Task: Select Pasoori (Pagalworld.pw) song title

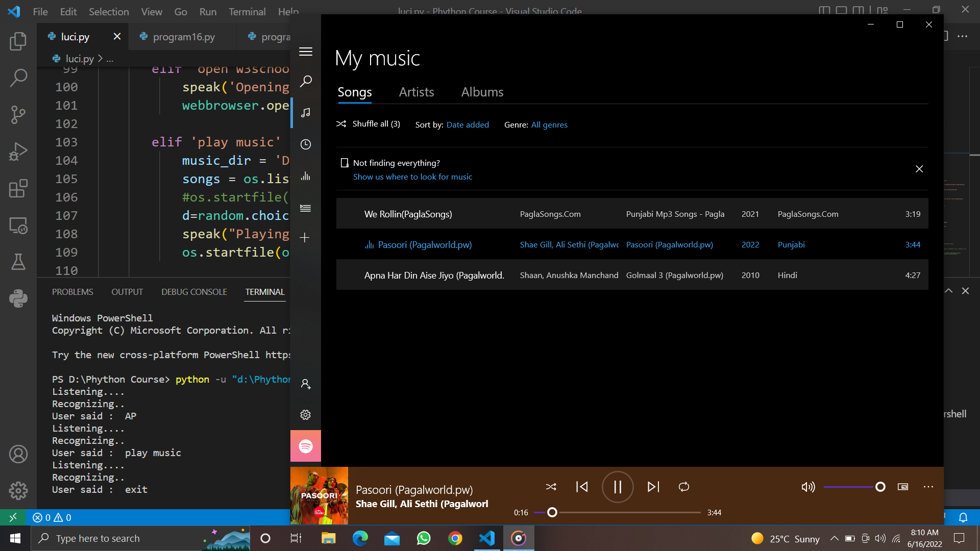Action: pos(425,245)
